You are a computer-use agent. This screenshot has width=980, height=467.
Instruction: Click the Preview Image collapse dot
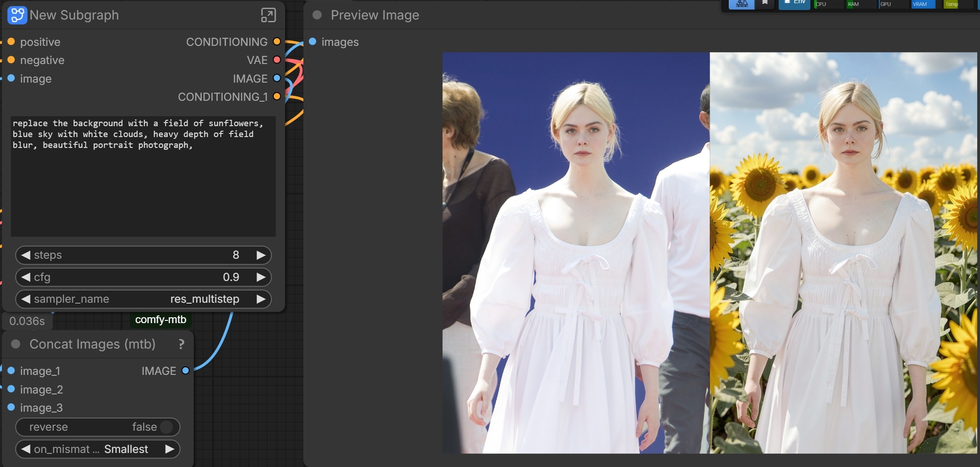point(317,15)
